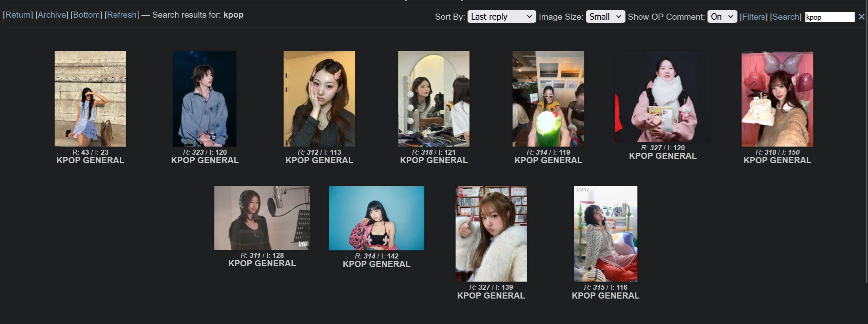
Task: Open the thread thumbnail with R: 318 / I: 121
Action: click(x=434, y=99)
